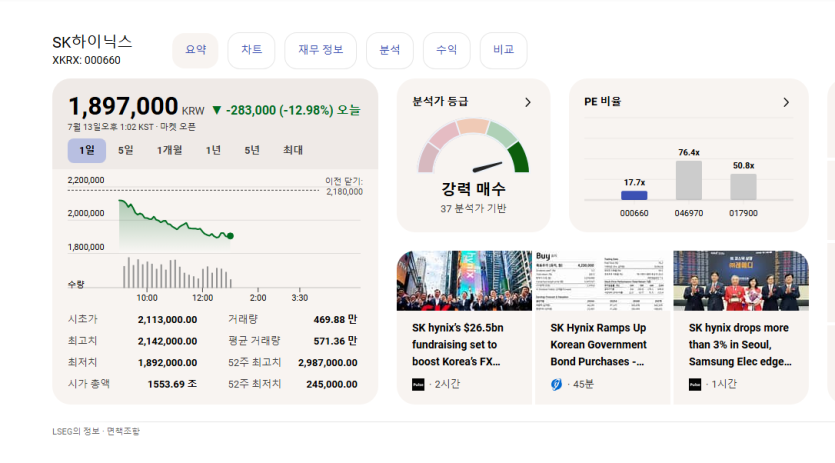Image resolution: width=835 pixels, height=463 pixels.
Task: Click the 000660 blue PE bar
Action: tap(634, 196)
